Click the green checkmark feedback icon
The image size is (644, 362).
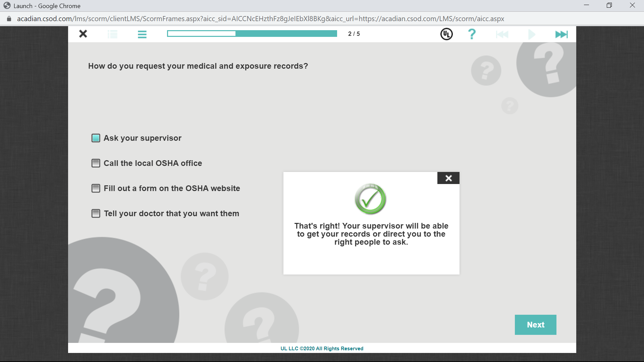pos(370,199)
